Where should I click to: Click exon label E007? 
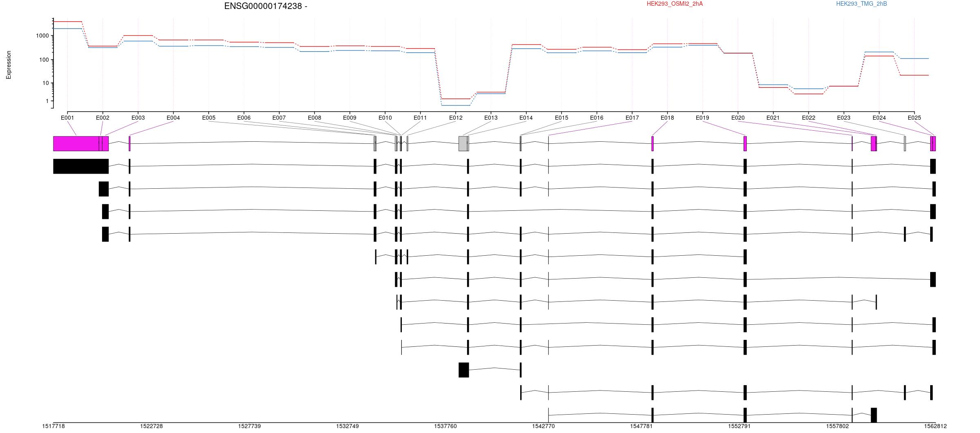pos(279,118)
